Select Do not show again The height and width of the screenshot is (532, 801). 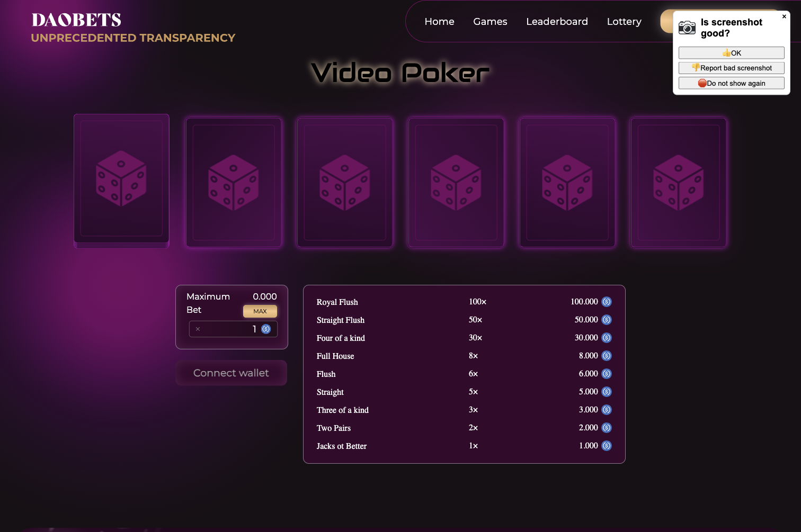pyautogui.click(x=731, y=83)
